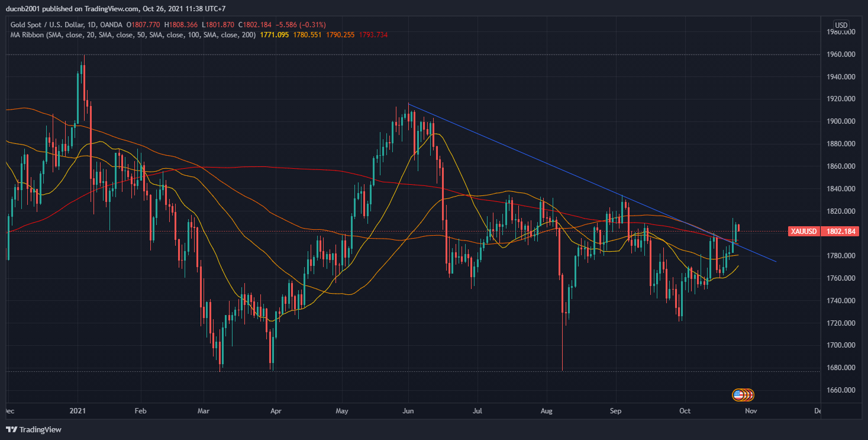Click the US flag economic event icon
Screen dimensions: 868x440
point(737,394)
